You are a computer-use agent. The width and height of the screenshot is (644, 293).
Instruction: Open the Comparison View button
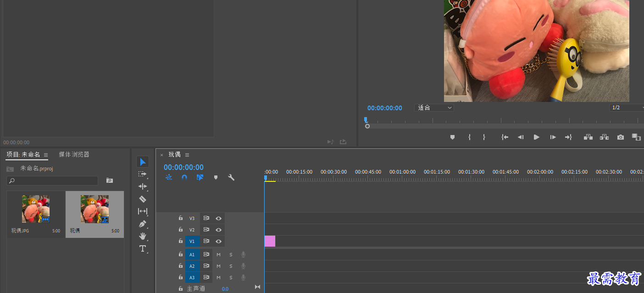tap(636, 137)
